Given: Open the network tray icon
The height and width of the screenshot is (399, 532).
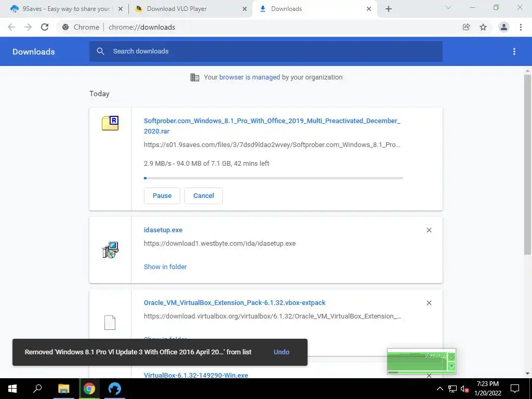Looking at the screenshot, I should (452, 389).
